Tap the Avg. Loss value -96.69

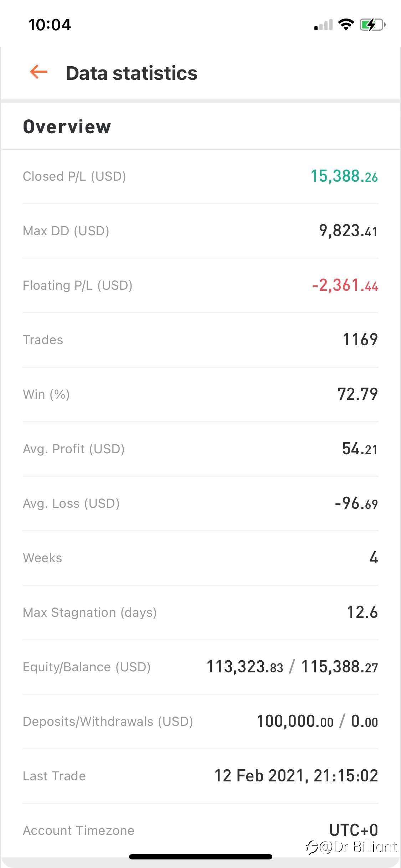coord(356,503)
